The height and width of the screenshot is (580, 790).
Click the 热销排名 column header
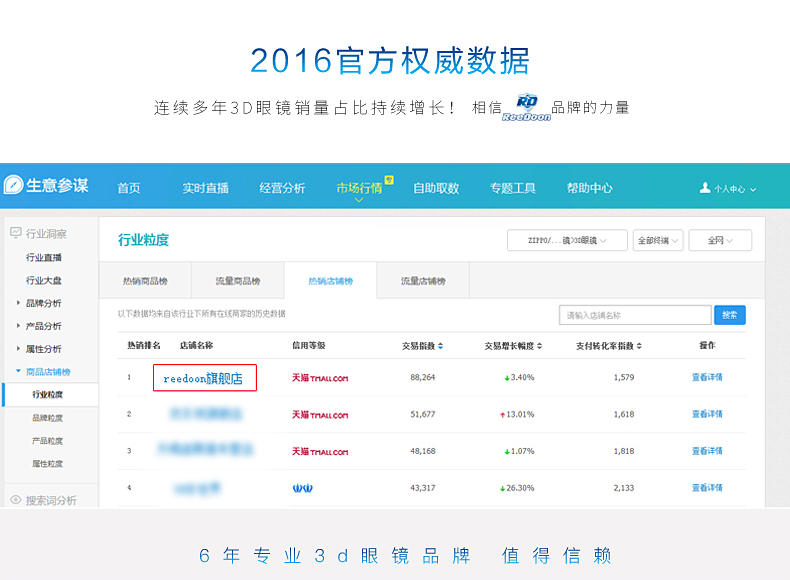coord(144,345)
